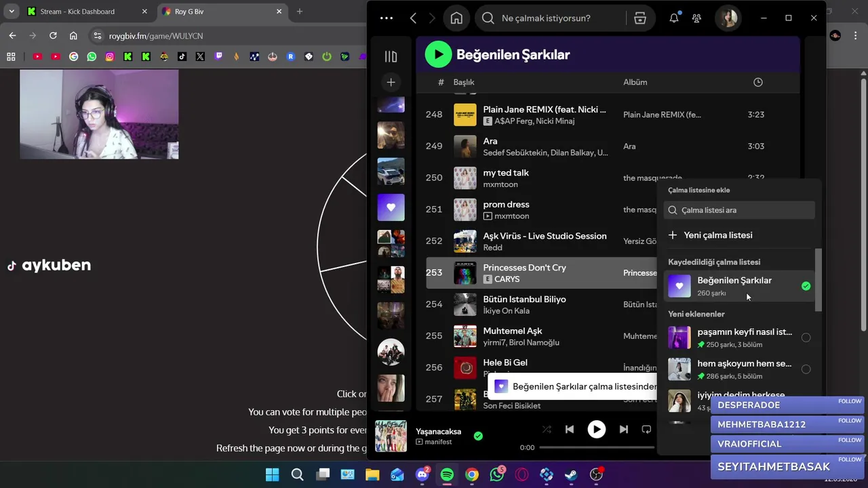Image resolution: width=868 pixels, height=488 pixels.
Task: Open Windows Start menu
Action: 273,474
